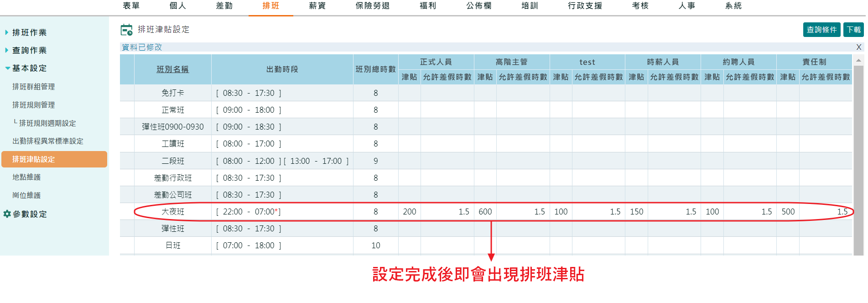Open the 培訓 top menu
This screenshot has width=868, height=303.
530,6
